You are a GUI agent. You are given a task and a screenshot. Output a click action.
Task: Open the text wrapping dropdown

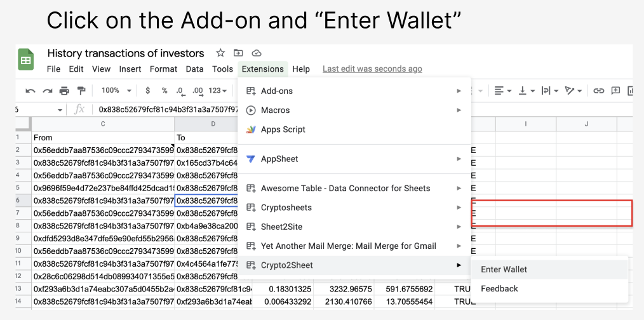click(x=549, y=91)
